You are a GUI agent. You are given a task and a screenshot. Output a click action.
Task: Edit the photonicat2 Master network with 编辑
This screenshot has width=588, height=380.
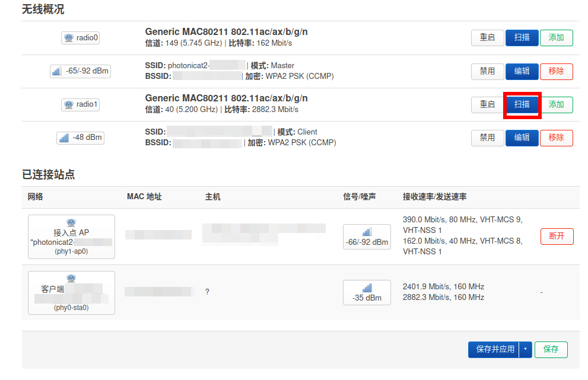click(522, 71)
